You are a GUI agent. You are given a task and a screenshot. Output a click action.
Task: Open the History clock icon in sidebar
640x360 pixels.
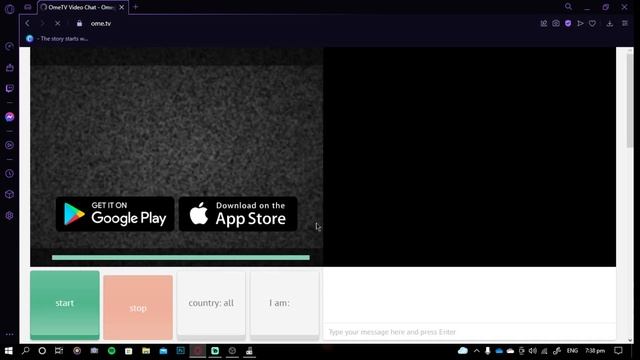coord(9,173)
